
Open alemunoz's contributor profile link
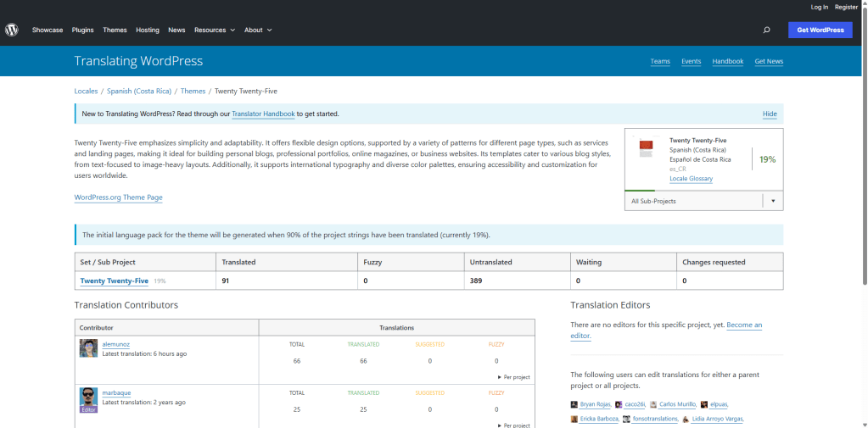116,344
